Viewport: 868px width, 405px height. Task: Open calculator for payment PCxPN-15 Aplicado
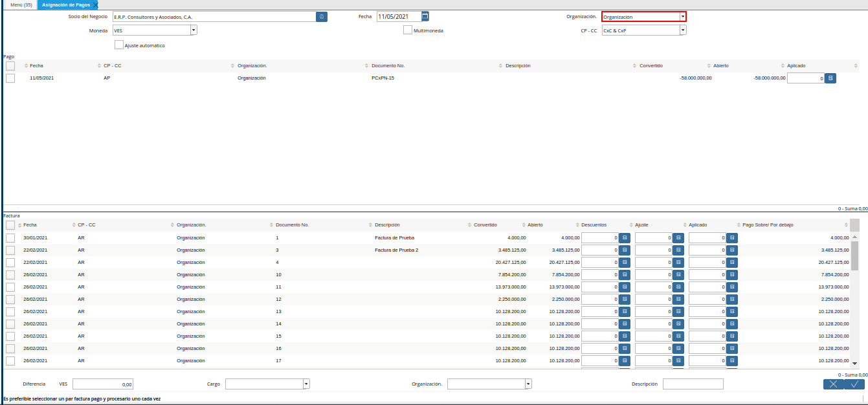[x=831, y=78]
